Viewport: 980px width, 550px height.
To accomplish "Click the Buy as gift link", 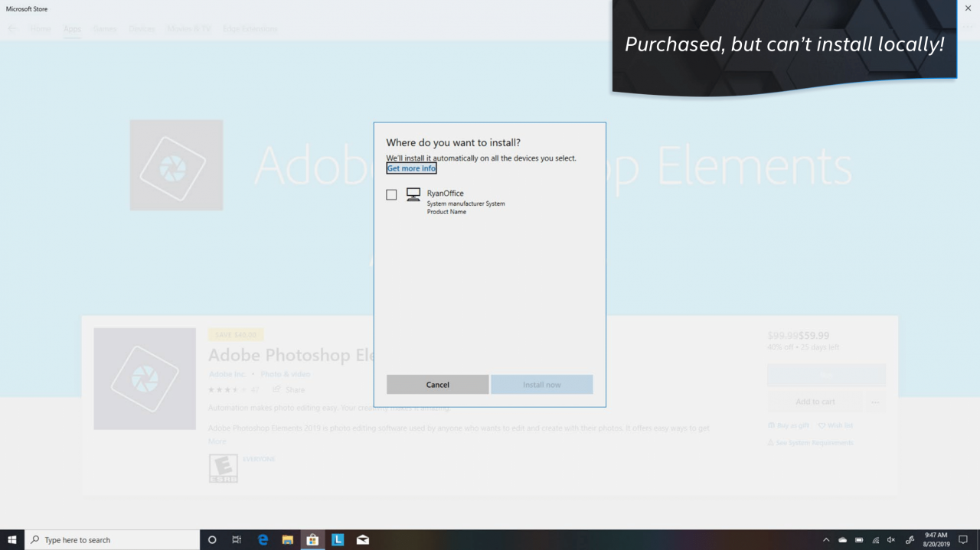I will (x=789, y=425).
